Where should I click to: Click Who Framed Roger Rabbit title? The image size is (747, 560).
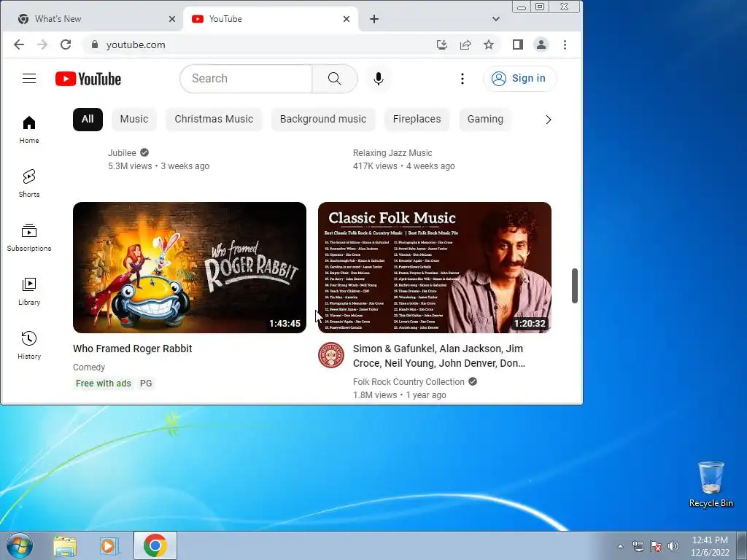pos(133,349)
